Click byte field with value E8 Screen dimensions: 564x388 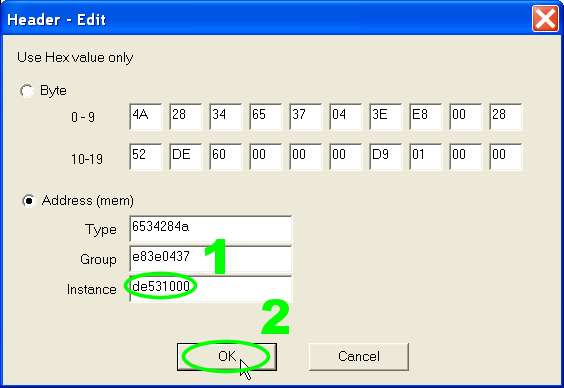(425, 117)
